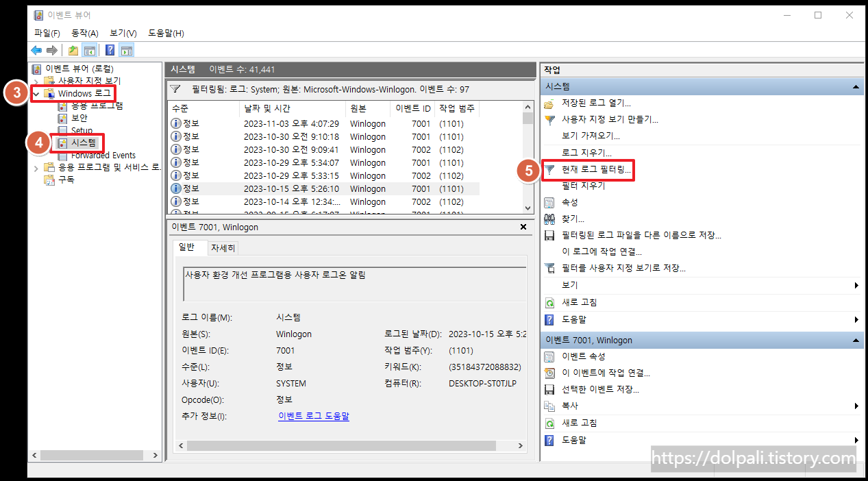Click the blue Help toolbar icon
Viewport: 868px width, 481px height.
click(x=109, y=49)
